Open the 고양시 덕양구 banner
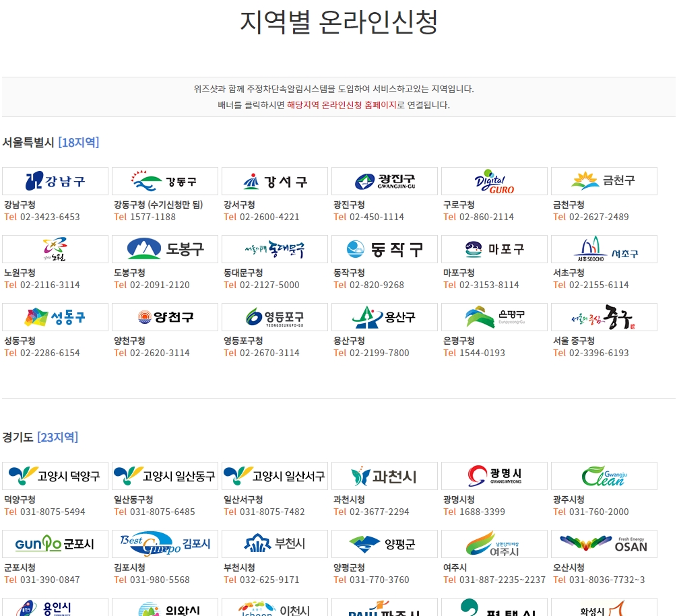 (x=55, y=476)
